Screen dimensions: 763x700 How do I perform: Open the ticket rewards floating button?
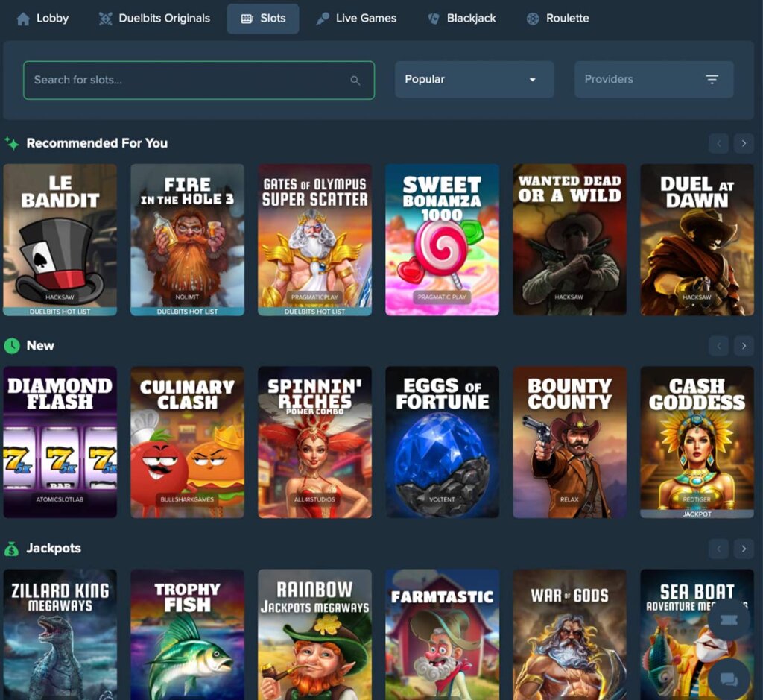729,620
